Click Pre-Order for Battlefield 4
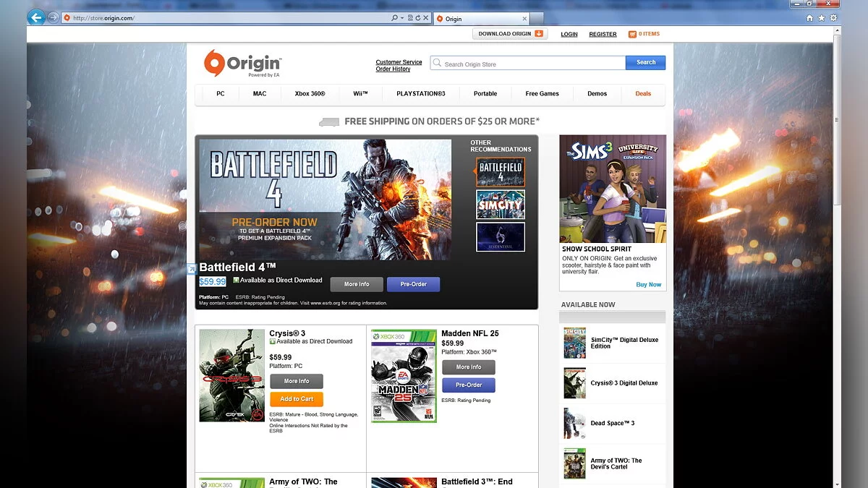868x488 pixels. click(x=413, y=284)
